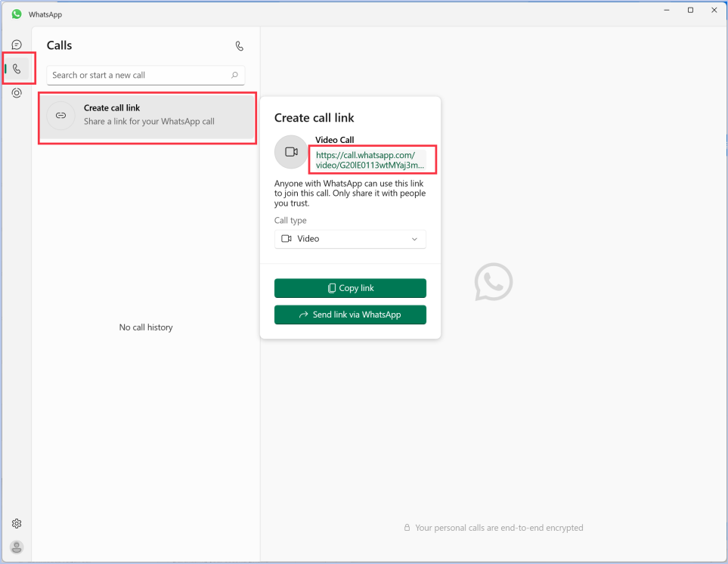Screen dimensions: 728x564
Task: Open the call.whatsapp.com video link
Action: click(x=370, y=160)
